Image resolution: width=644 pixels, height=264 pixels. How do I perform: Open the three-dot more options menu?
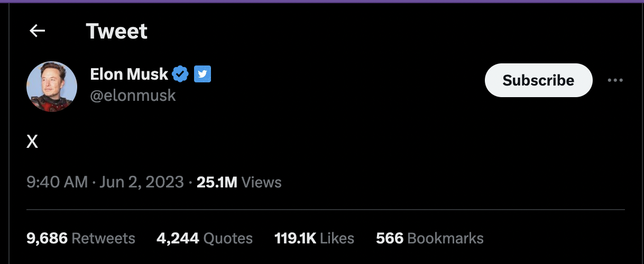point(615,80)
